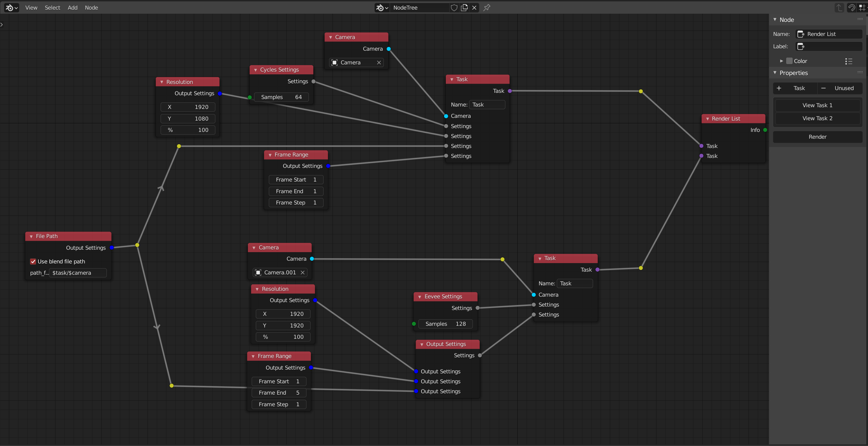Open the Select menu
Screen dimensions: 868x446
(52, 8)
